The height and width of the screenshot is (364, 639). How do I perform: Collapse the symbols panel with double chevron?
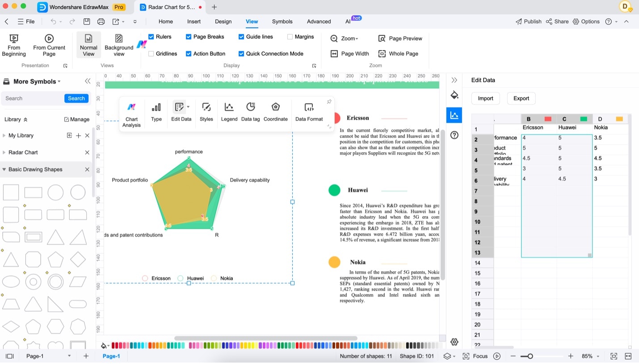(88, 81)
